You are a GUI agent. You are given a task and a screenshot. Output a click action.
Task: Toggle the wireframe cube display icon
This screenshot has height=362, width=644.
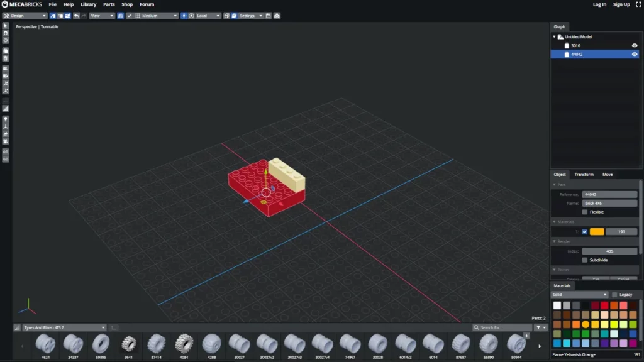coord(226,16)
